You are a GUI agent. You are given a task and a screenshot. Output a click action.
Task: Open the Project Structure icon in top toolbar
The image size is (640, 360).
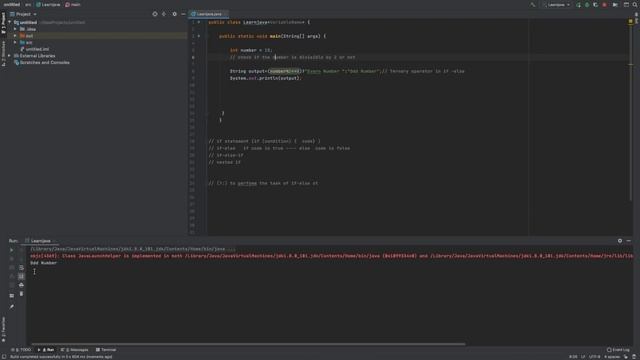626,5
